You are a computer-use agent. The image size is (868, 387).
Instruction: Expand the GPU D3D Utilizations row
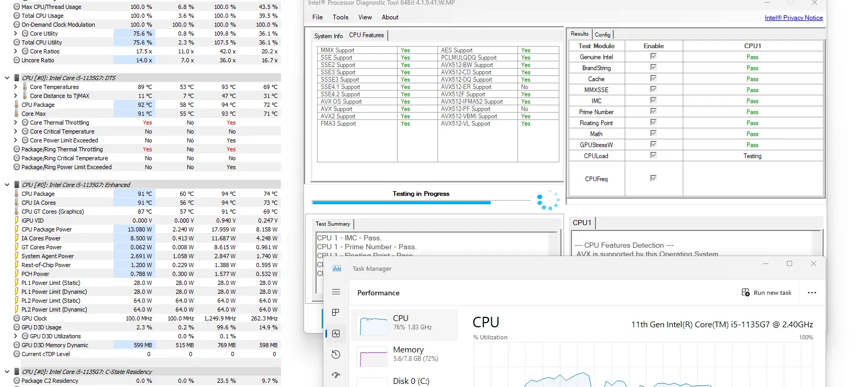[x=16, y=336]
